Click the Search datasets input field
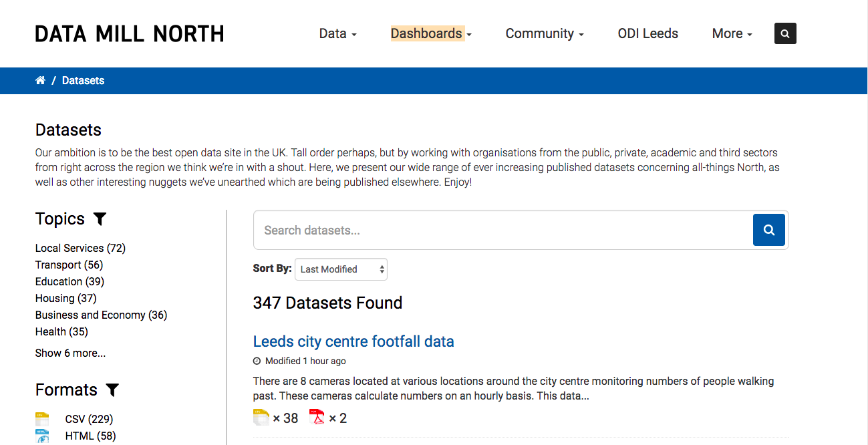868x445 pixels. click(503, 230)
